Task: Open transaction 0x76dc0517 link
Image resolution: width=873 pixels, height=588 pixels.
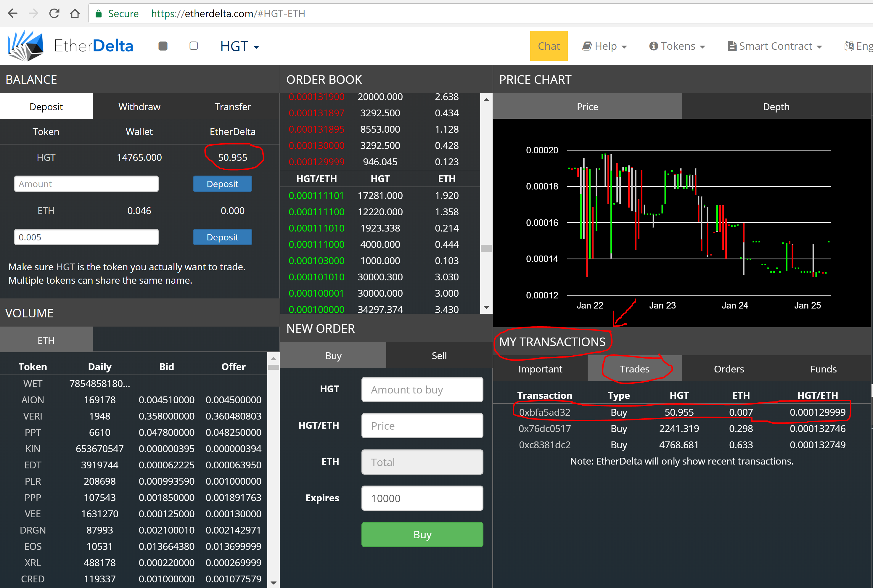Action: (x=544, y=428)
